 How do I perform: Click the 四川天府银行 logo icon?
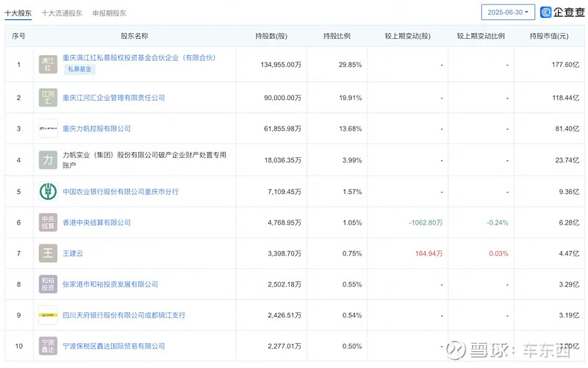[48, 315]
